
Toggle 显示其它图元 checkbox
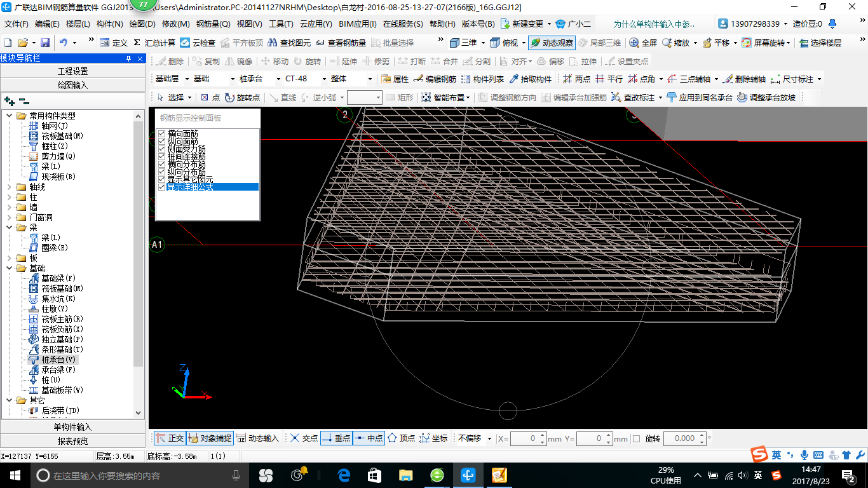point(161,179)
